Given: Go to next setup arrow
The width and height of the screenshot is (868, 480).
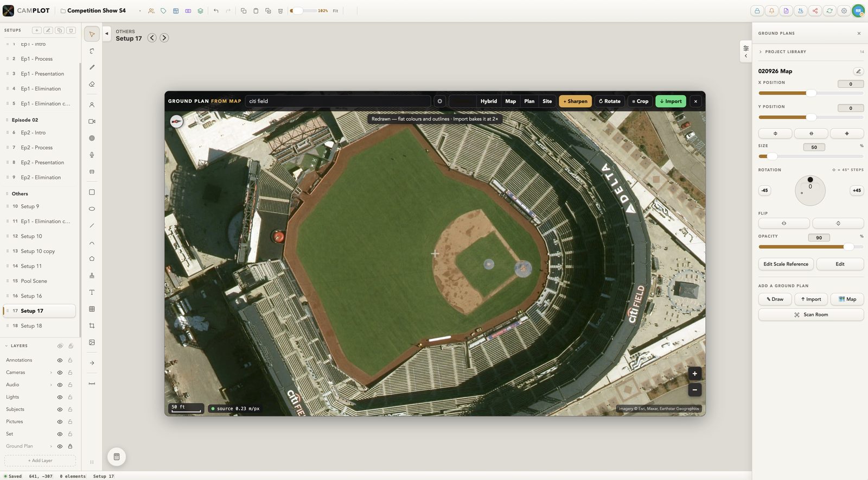Looking at the screenshot, I should (164, 38).
